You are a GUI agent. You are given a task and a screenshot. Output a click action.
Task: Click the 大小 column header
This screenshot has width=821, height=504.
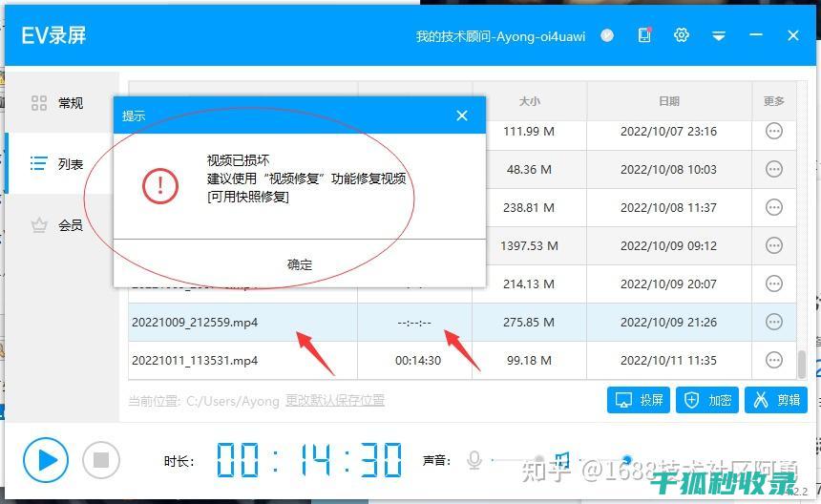click(530, 101)
